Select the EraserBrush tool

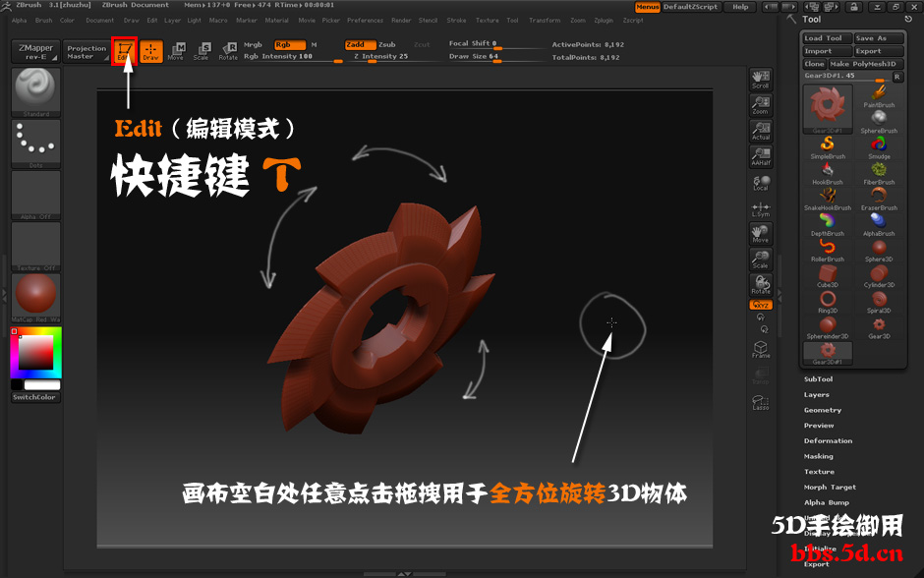(879, 200)
